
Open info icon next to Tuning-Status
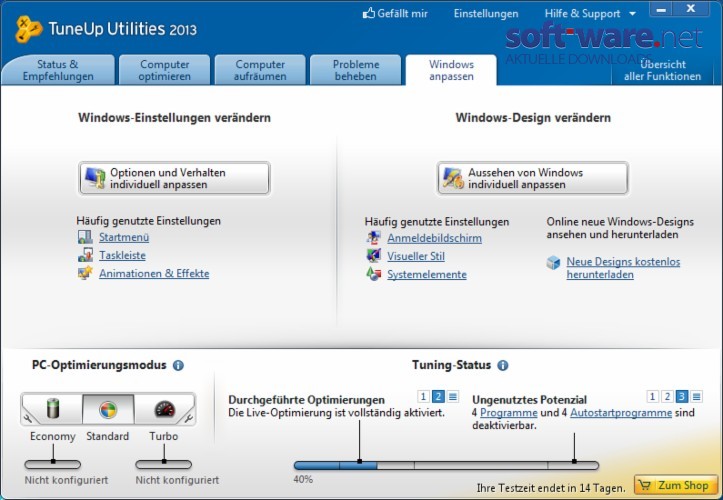point(503,365)
